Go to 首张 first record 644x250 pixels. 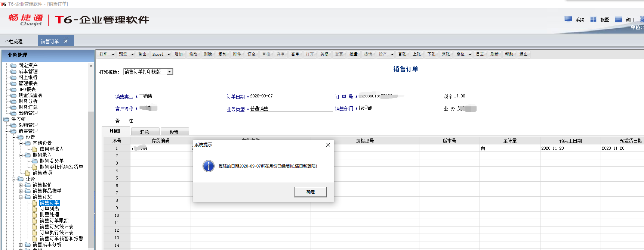[x=402, y=54]
